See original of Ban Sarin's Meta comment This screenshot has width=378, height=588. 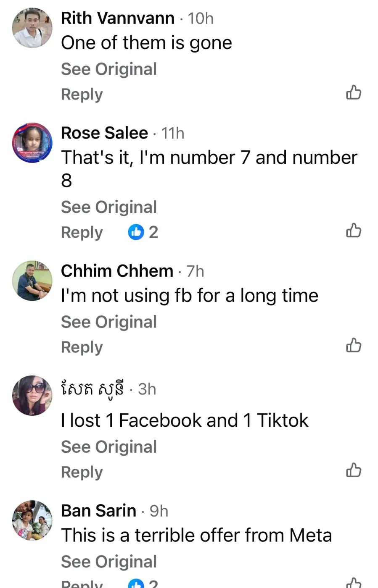(108, 562)
